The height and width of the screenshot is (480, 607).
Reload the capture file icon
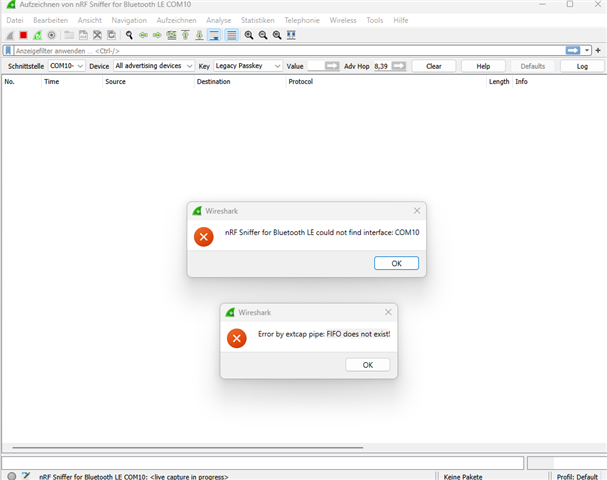(x=111, y=35)
